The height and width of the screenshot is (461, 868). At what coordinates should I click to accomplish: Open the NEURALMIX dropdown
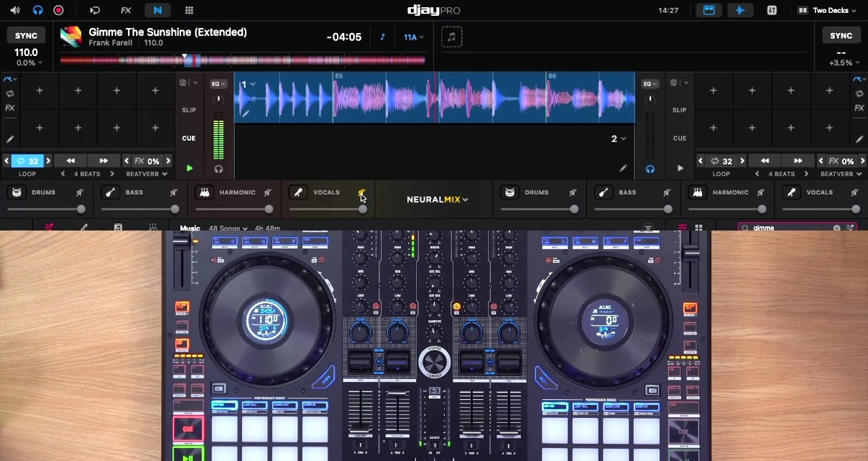pyautogui.click(x=437, y=200)
